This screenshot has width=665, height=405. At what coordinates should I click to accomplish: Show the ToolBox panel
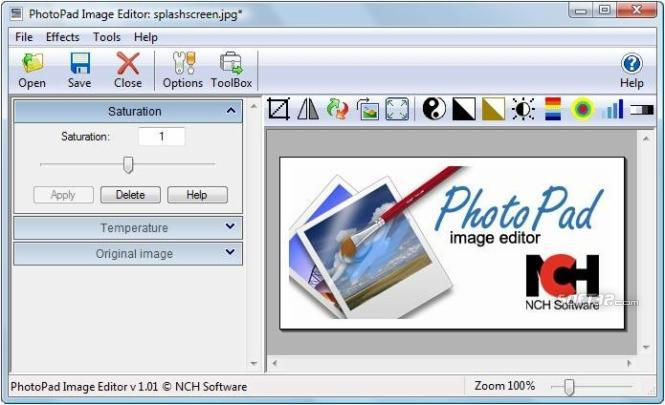pos(231,64)
